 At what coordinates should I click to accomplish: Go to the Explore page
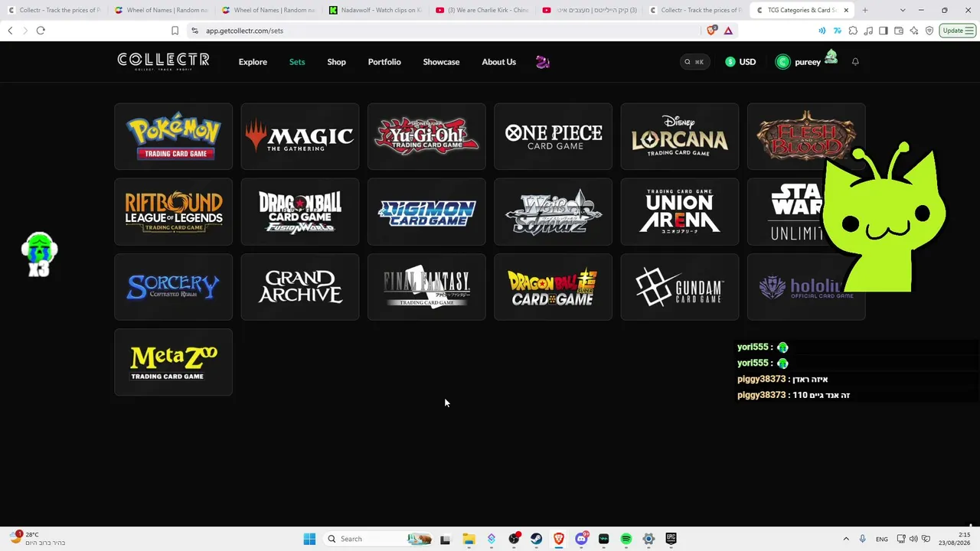pos(253,62)
